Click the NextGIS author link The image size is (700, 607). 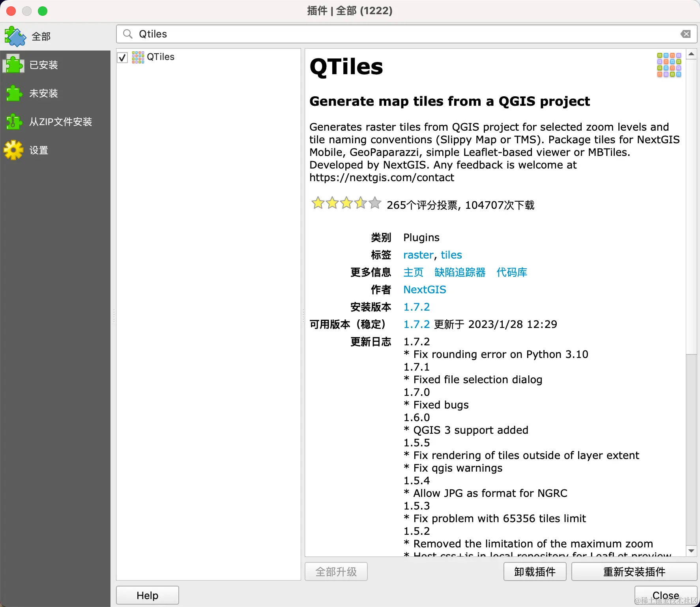tap(425, 290)
